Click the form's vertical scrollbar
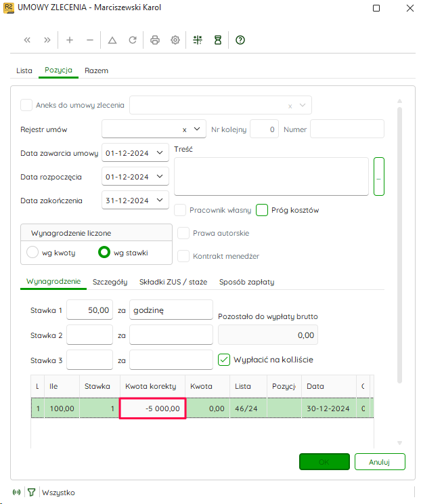Viewport: 421px width, 504px height. 399,245
